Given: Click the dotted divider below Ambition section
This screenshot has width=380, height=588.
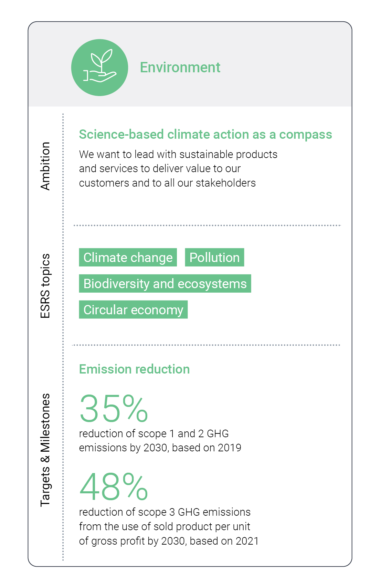Looking at the screenshot, I should pyautogui.click(x=207, y=225).
